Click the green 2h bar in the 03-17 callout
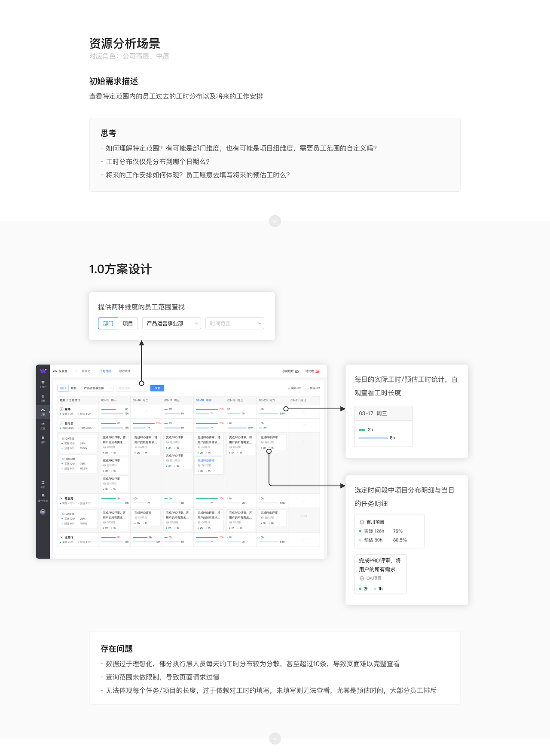Image resolution: width=550 pixels, height=756 pixels. click(362, 430)
